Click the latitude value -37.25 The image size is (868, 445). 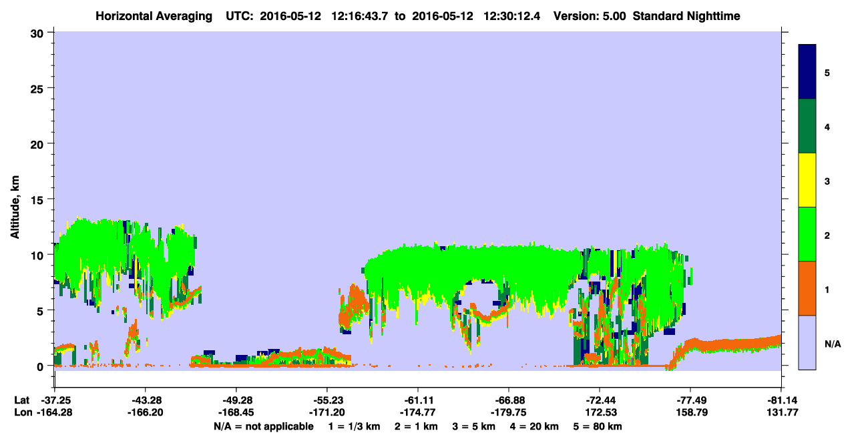pyautogui.click(x=55, y=400)
